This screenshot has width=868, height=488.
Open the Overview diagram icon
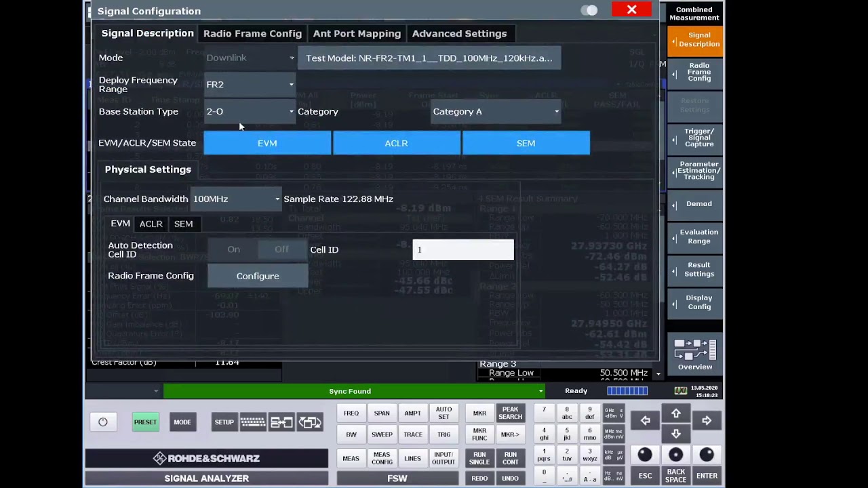[695, 354]
